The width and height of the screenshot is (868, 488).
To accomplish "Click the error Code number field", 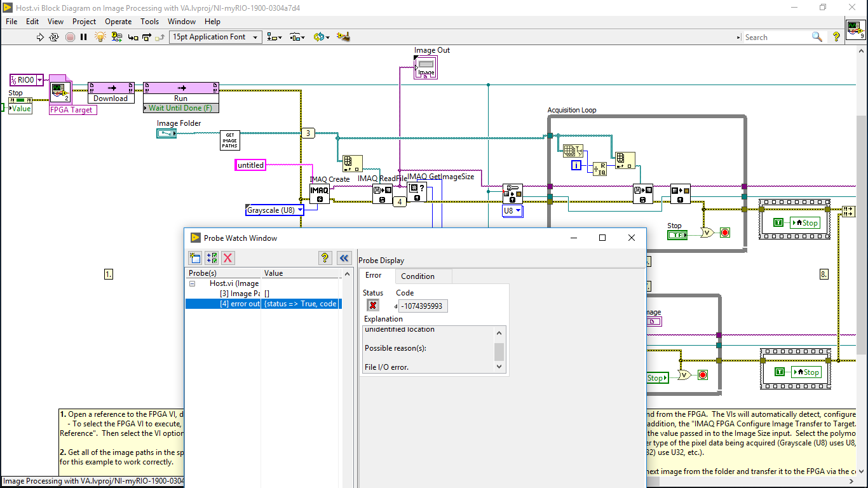I will point(423,306).
